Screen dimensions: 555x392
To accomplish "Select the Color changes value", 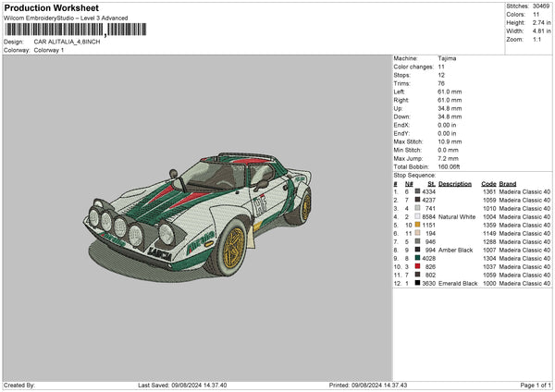I will point(441,67).
